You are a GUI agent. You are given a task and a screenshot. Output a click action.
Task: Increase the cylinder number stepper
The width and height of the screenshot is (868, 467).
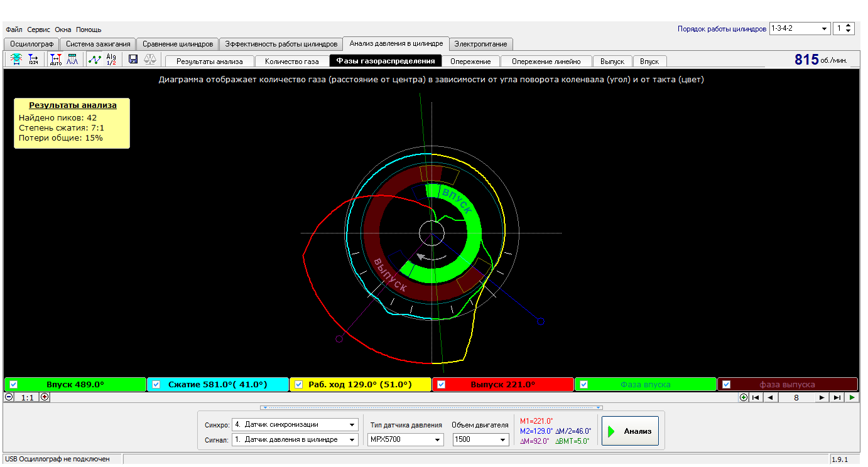[x=849, y=26]
